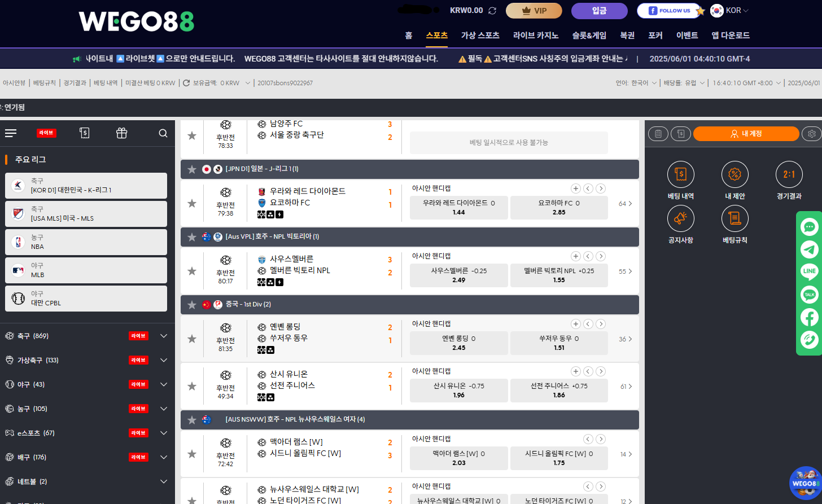
Task: Open the hamburger menu in left sidebar
Action: pos(11,133)
